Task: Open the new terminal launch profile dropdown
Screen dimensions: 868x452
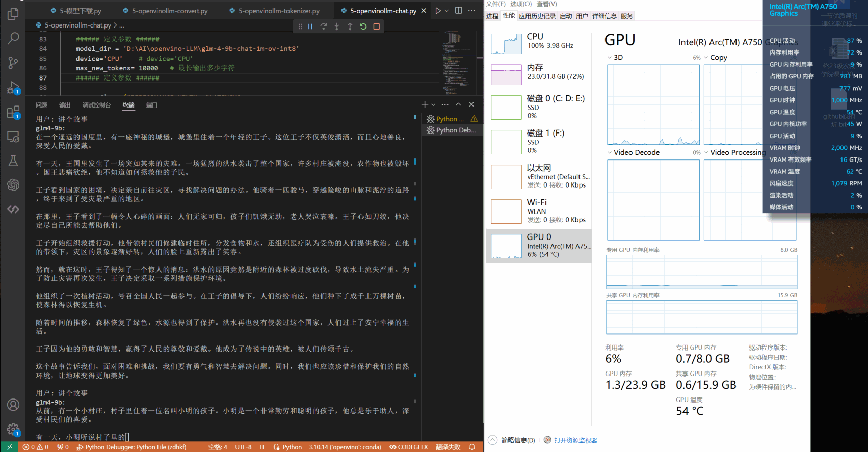Action: coord(433,104)
